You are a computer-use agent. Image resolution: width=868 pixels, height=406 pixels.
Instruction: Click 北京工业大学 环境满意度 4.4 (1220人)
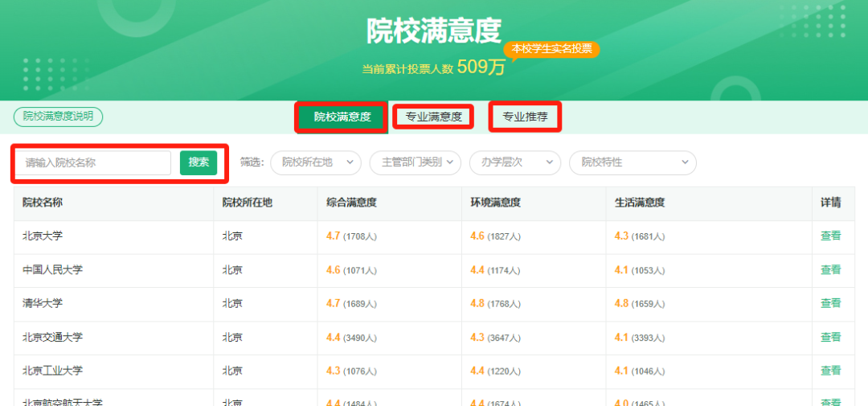click(x=495, y=371)
